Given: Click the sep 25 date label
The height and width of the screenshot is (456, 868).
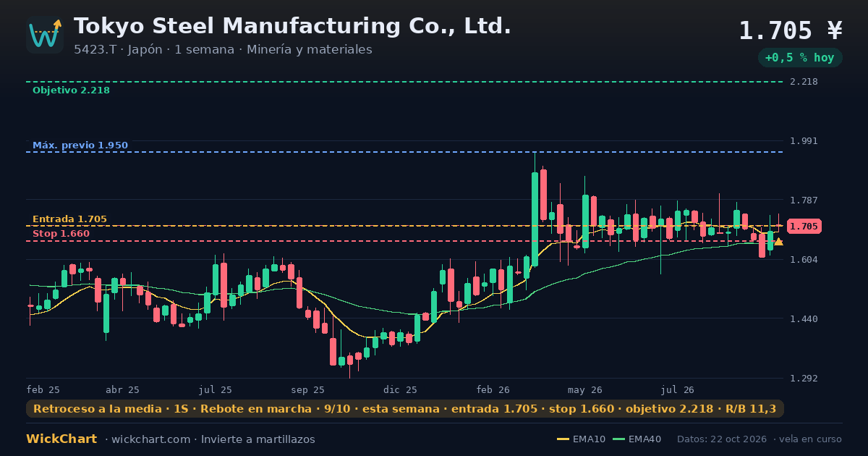Looking at the screenshot, I should 308,390.
